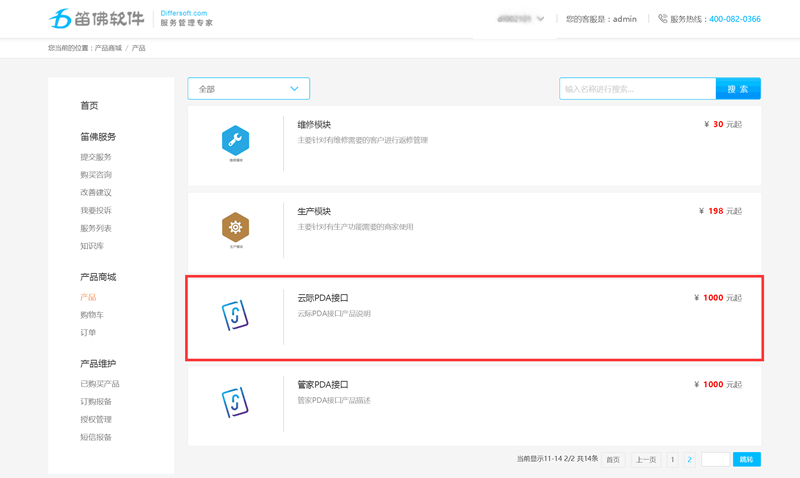
Task: Go to 购物车 in the sidebar
Action: point(91,315)
